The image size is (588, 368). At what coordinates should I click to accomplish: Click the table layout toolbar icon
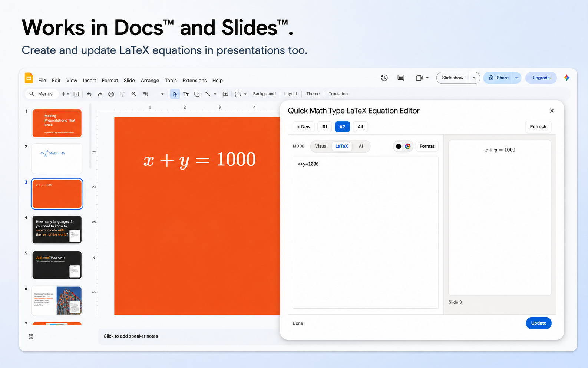tap(238, 94)
